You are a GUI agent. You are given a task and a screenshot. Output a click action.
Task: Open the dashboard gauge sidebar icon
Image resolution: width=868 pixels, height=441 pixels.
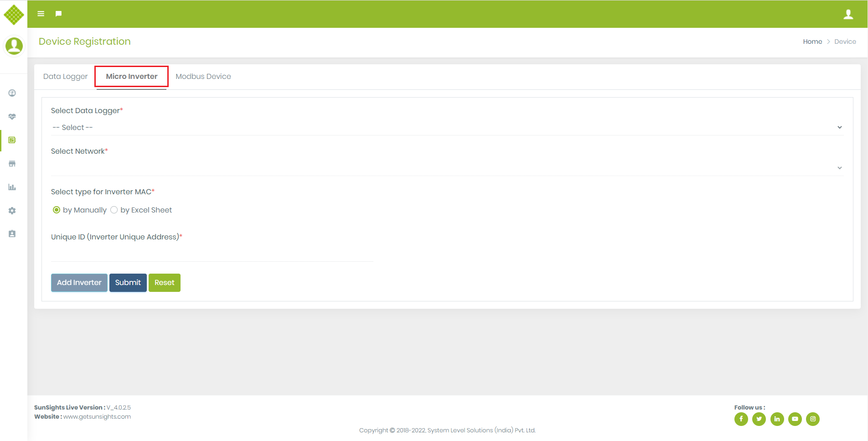tap(12, 93)
